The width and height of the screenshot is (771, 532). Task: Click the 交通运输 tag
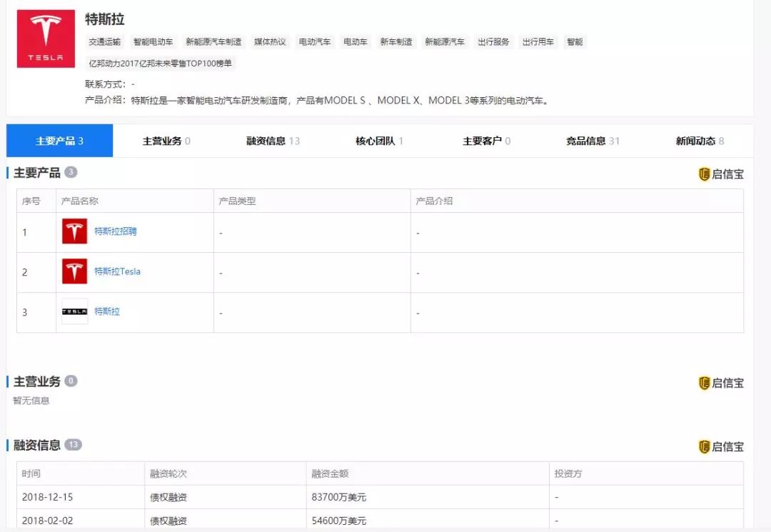click(x=105, y=42)
